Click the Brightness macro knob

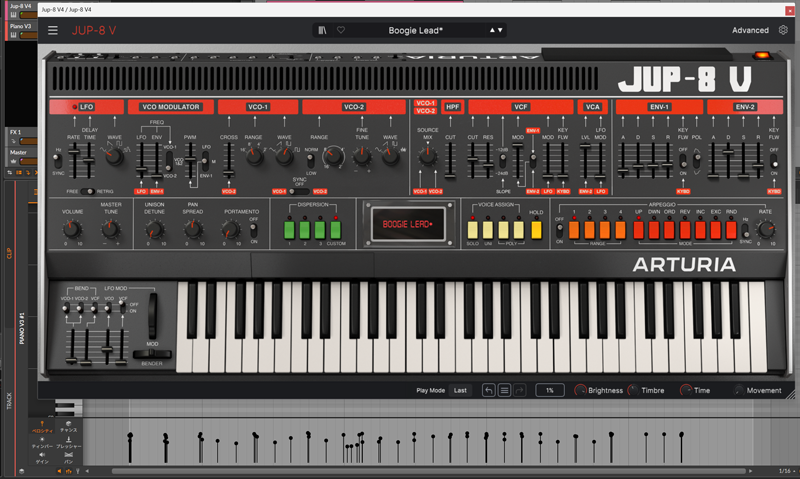(x=580, y=390)
